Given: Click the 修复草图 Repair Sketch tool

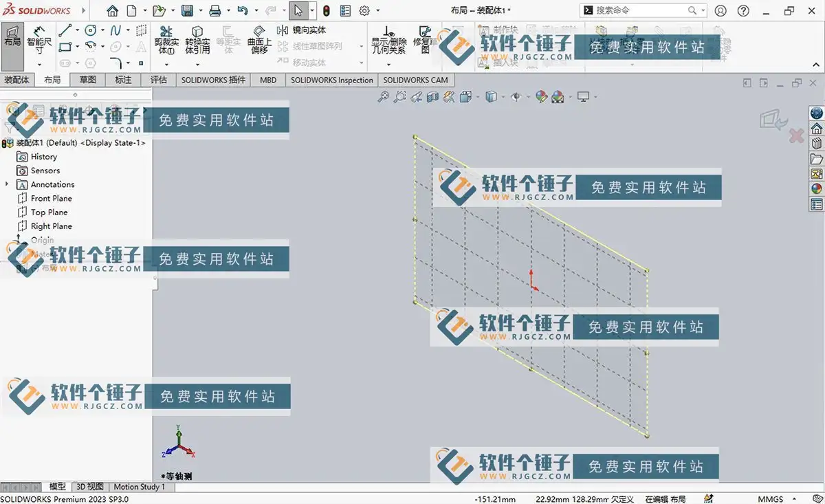Looking at the screenshot, I should pos(425,40).
